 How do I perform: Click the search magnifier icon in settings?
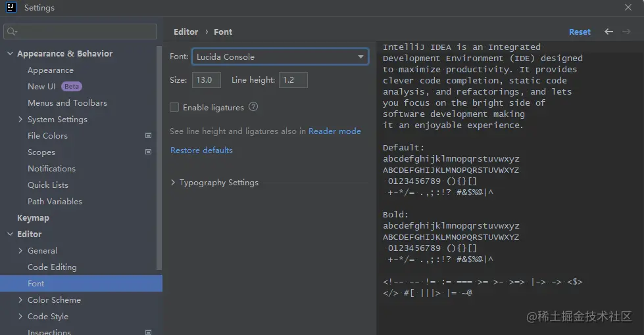click(x=11, y=32)
